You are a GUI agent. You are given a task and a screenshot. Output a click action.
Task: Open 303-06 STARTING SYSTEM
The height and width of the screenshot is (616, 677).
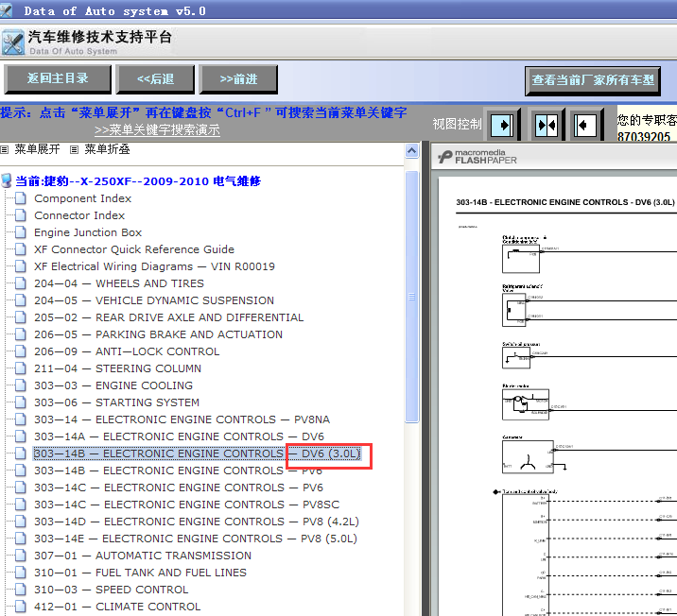pyautogui.click(x=117, y=402)
